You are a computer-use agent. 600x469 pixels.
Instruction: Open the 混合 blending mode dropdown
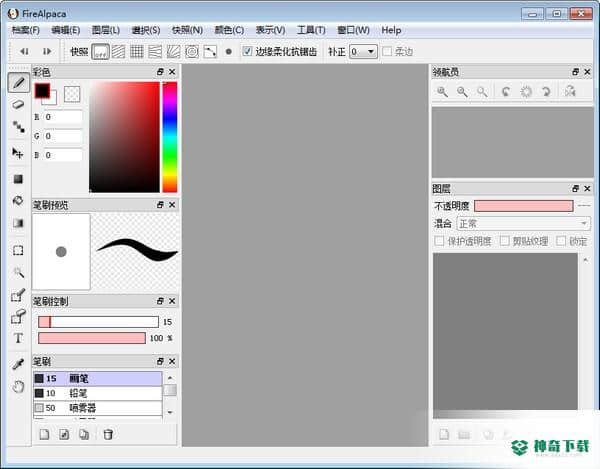tap(523, 223)
